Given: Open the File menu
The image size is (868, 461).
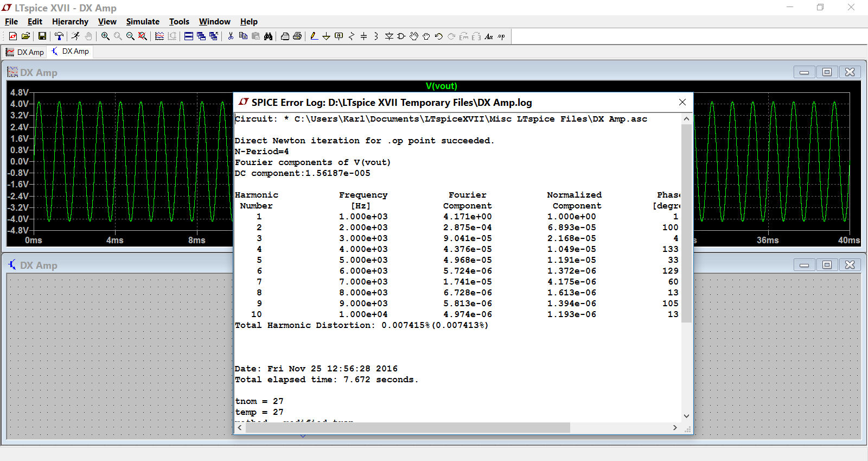Looking at the screenshot, I should (x=11, y=22).
